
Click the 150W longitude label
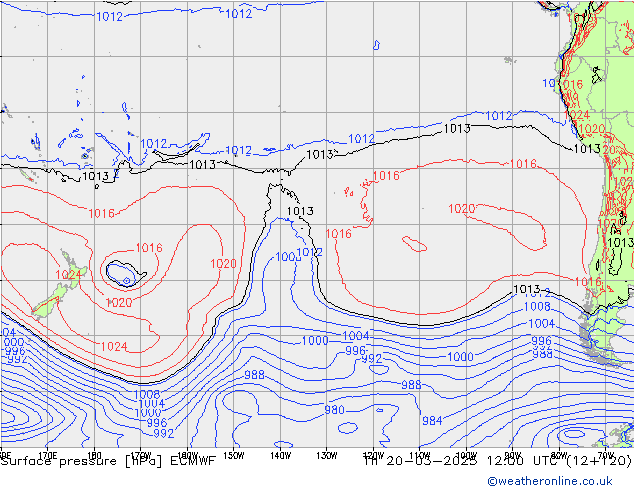pos(234,456)
